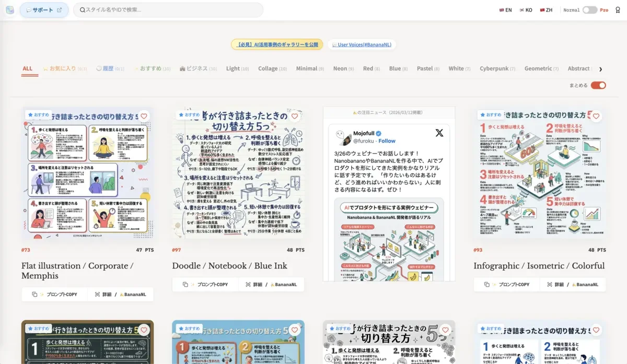Select the Cyberpunk category tab
The height and width of the screenshot is (364, 627).
[497, 68]
